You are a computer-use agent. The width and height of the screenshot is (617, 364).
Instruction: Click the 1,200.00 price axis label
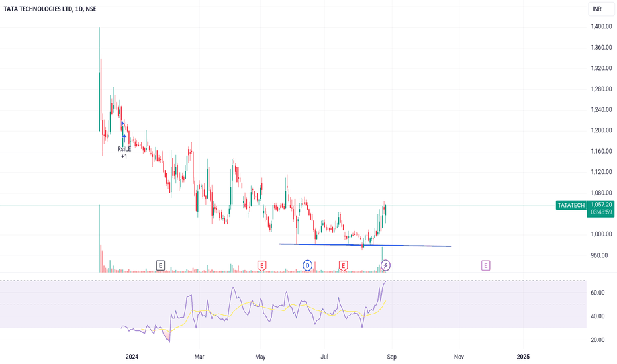601,130
